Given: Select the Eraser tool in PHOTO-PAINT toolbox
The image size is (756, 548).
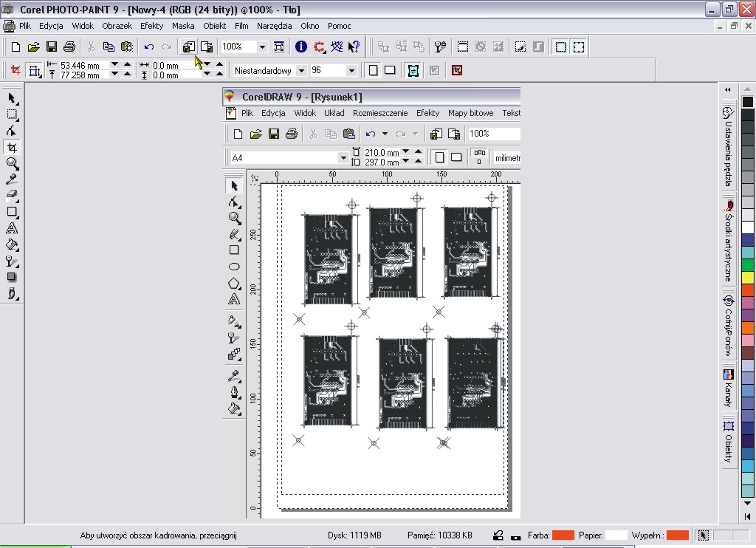Looking at the screenshot, I should 12,196.
